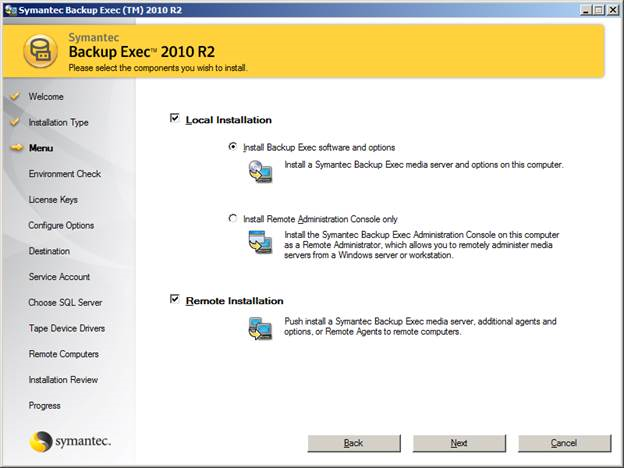Click the Installation Review step
This screenshot has height=468, width=624.
(x=63, y=380)
